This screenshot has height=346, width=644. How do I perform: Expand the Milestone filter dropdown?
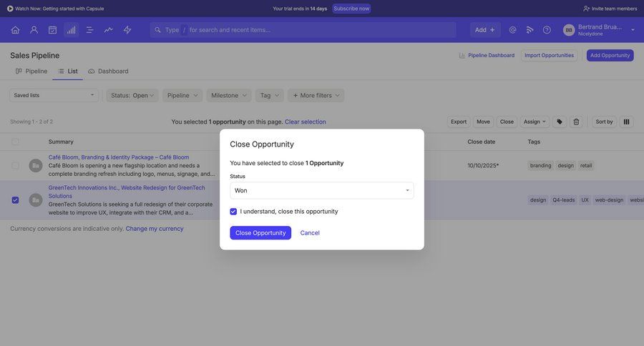[x=229, y=95]
